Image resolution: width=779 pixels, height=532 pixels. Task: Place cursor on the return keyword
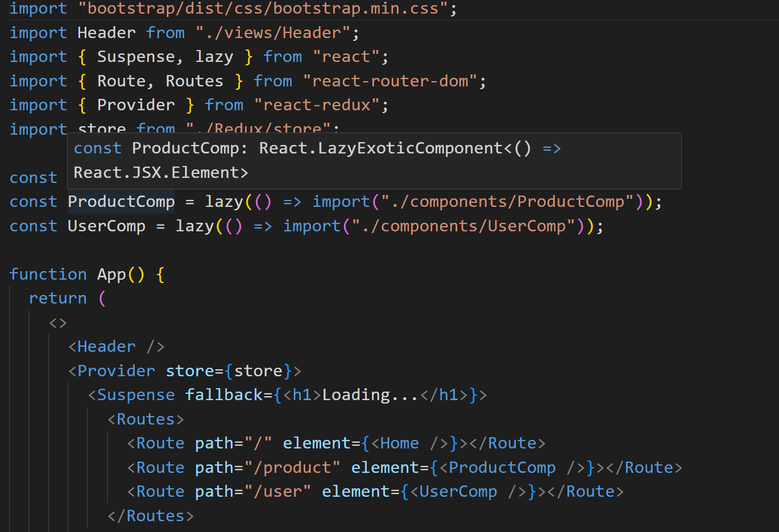click(58, 298)
